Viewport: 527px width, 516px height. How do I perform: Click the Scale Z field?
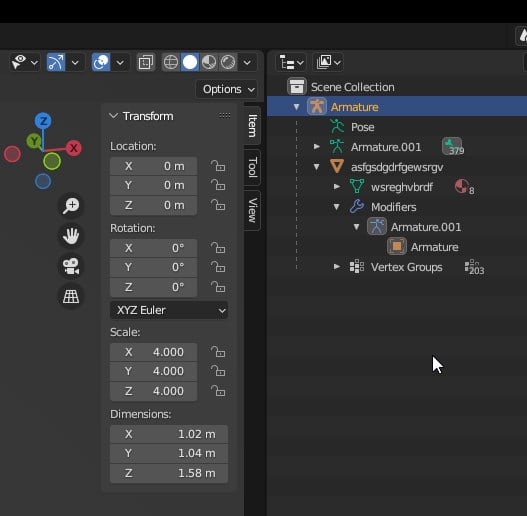(x=154, y=391)
